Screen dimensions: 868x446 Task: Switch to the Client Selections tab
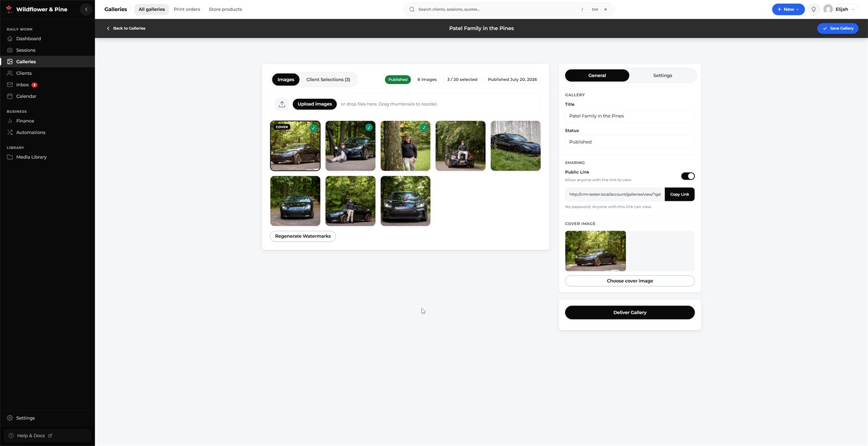click(328, 80)
